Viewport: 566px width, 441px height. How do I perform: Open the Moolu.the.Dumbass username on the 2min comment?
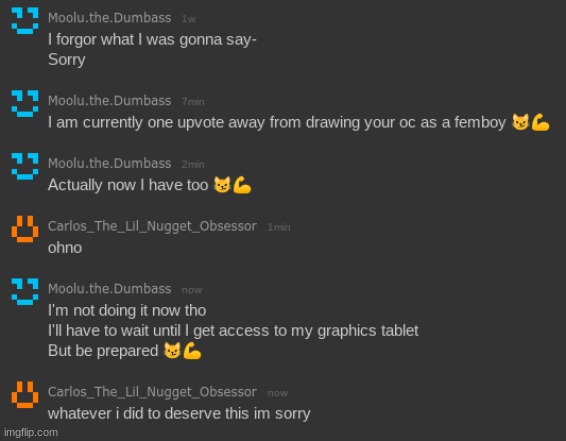pyautogui.click(x=110, y=163)
